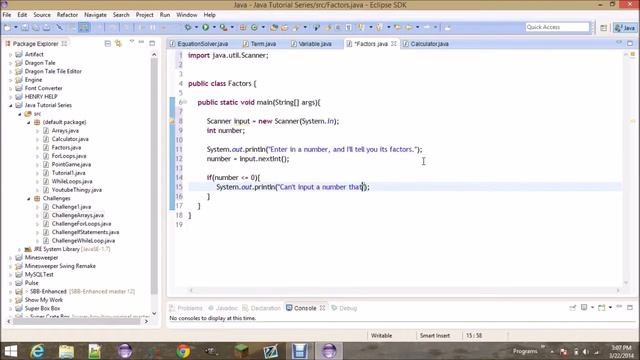Click the Save toolbar icon
640x360 pixels.
[x=25, y=27]
